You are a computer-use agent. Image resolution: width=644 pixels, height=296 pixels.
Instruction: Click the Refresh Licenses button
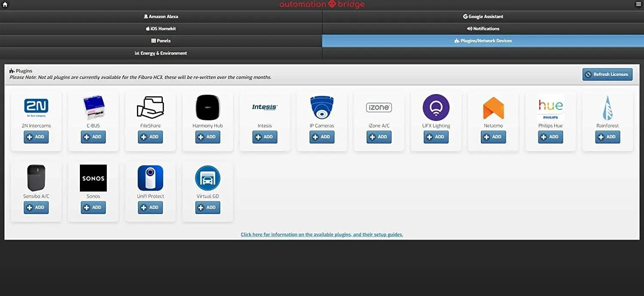[608, 74]
